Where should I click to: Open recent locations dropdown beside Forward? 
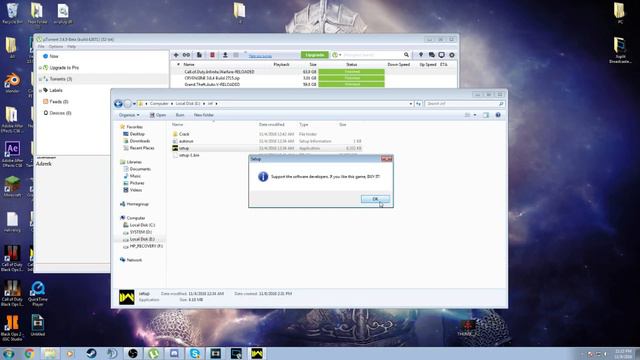[x=134, y=104]
